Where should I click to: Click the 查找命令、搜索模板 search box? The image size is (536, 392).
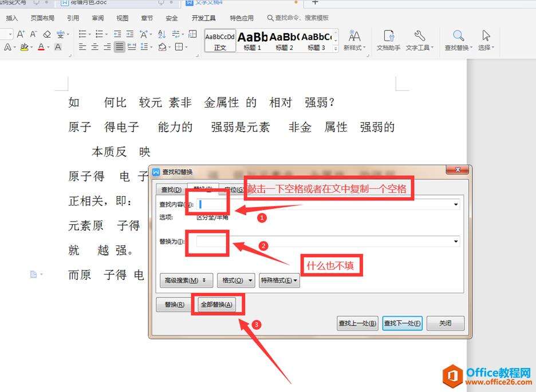pyautogui.click(x=298, y=18)
